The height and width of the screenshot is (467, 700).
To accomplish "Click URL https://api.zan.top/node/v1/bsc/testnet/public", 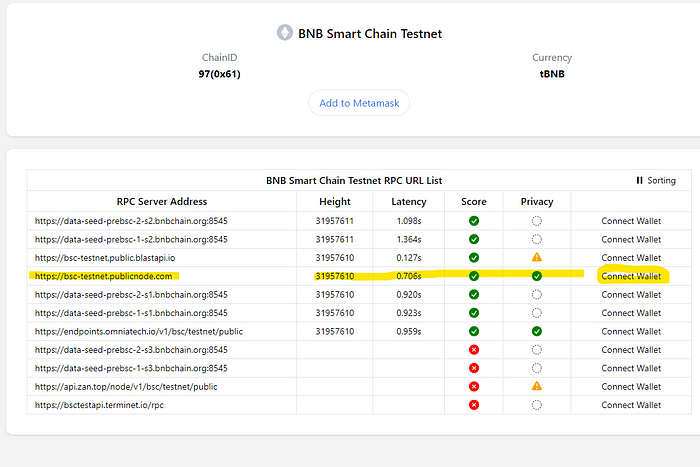I will point(126,387).
